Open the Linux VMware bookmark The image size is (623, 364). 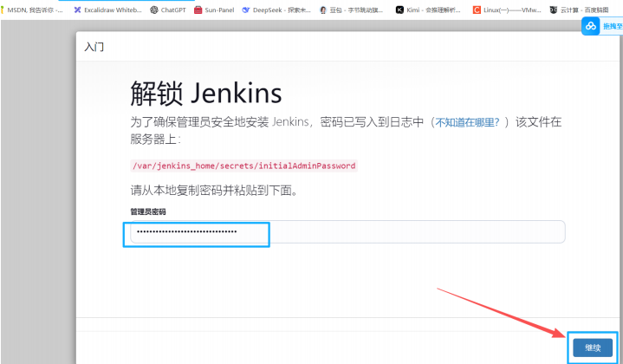pos(507,10)
